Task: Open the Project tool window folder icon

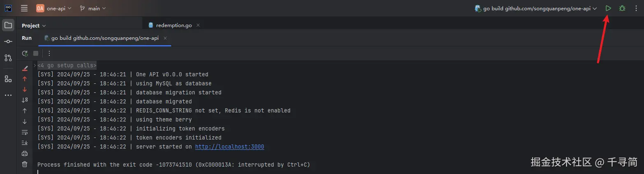Action: point(8,25)
